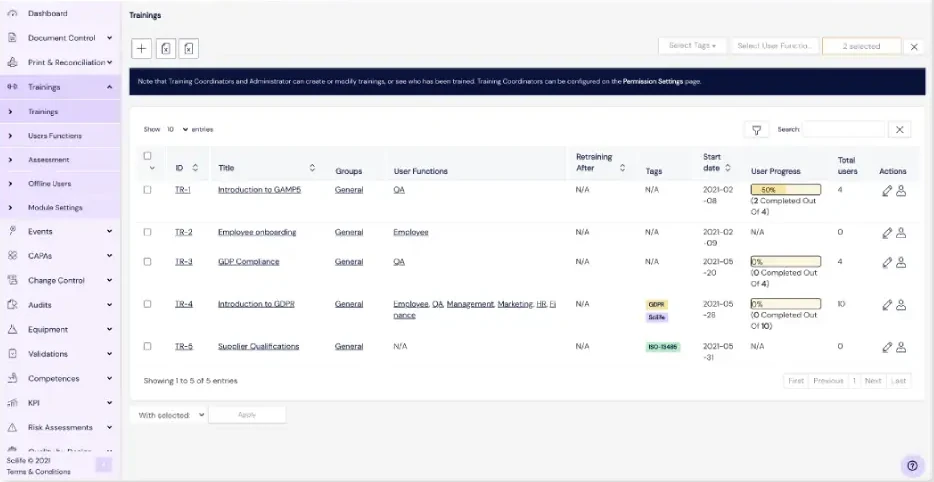The height and width of the screenshot is (482, 934).
Task: Expand the Competences sidebar menu
Action: [x=60, y=378]
